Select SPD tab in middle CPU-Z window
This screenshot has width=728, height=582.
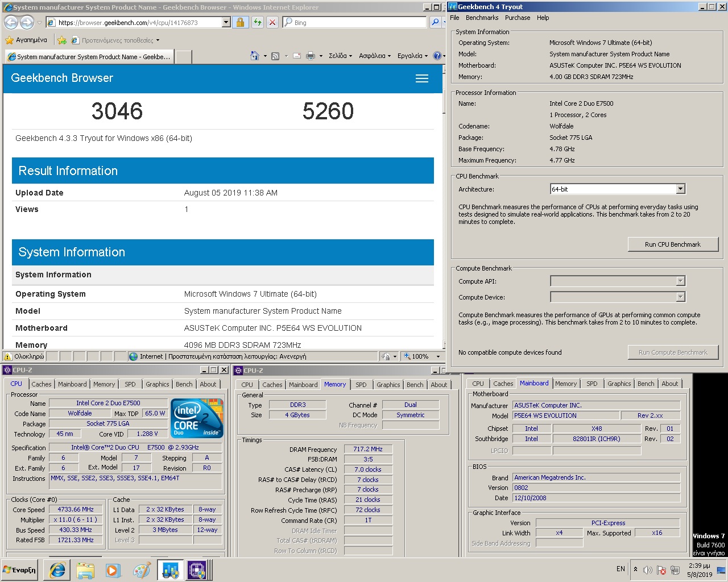(361, 385)
